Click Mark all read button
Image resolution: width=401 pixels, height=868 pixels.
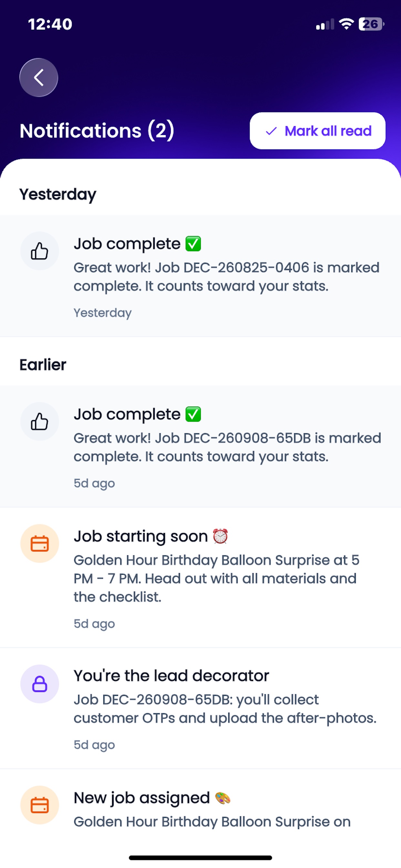point(317,131)
